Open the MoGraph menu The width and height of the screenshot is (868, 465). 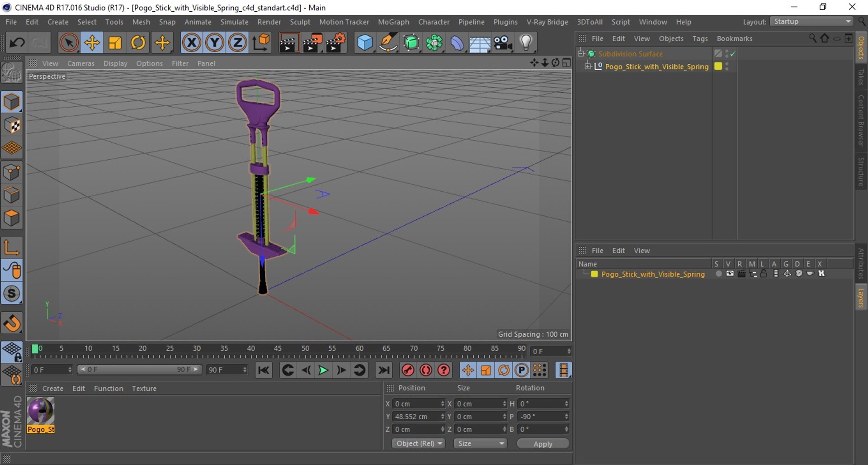pos(393,22)
